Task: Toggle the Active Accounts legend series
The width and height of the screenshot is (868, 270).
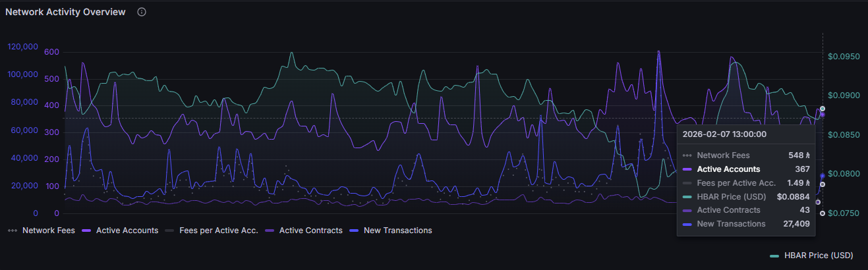Action: point(119,230)
